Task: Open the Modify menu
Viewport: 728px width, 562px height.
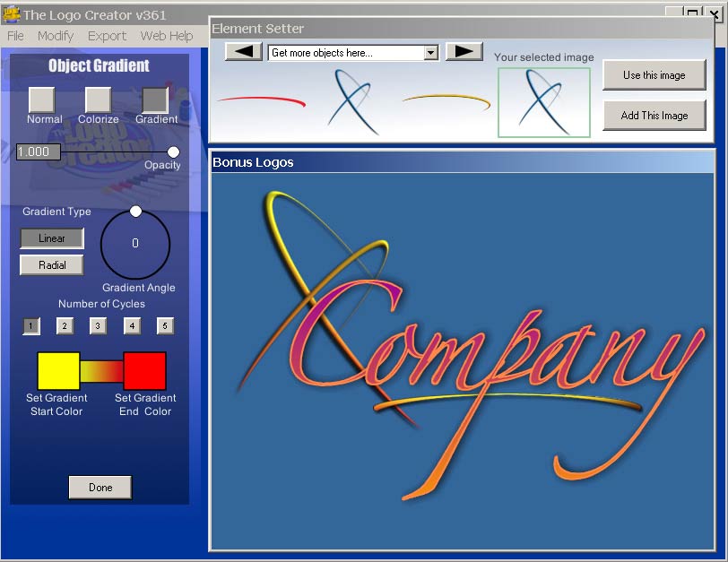Action: (56, 36)
